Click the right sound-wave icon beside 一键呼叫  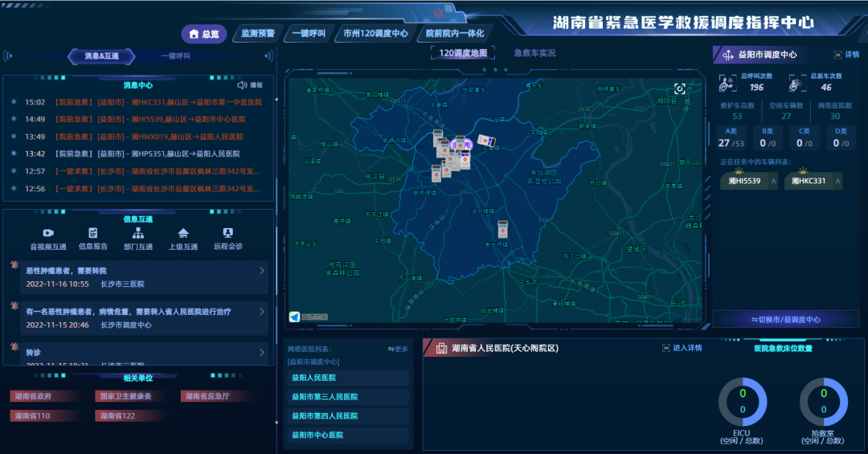[x=269, y=56]
